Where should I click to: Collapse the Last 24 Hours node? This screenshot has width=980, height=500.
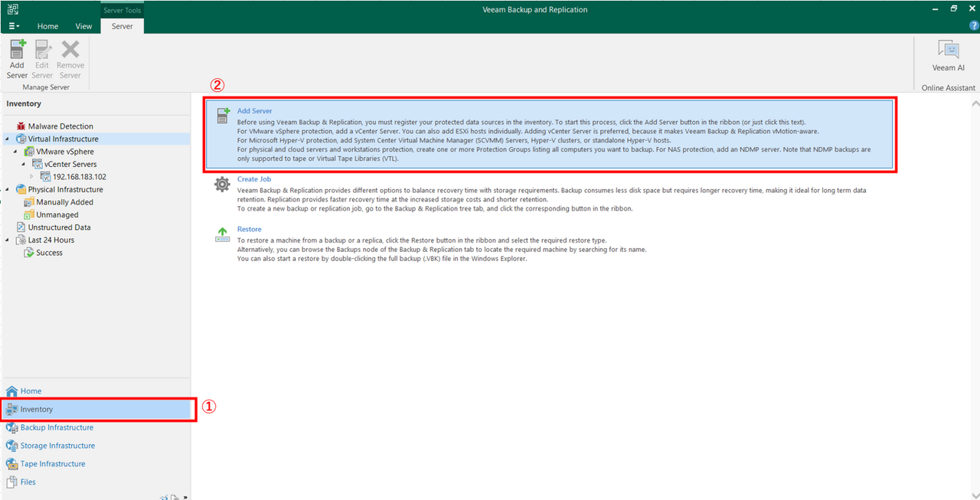coord(7,240)
